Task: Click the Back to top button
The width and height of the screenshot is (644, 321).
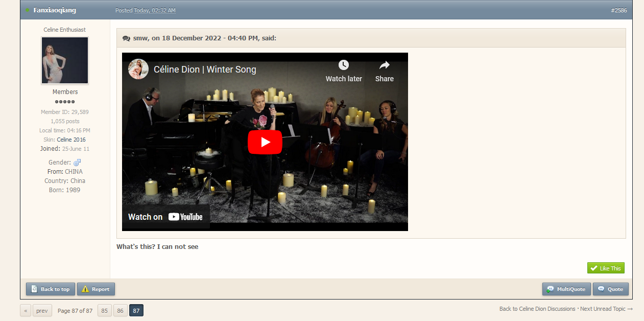Action: point(51,289)
